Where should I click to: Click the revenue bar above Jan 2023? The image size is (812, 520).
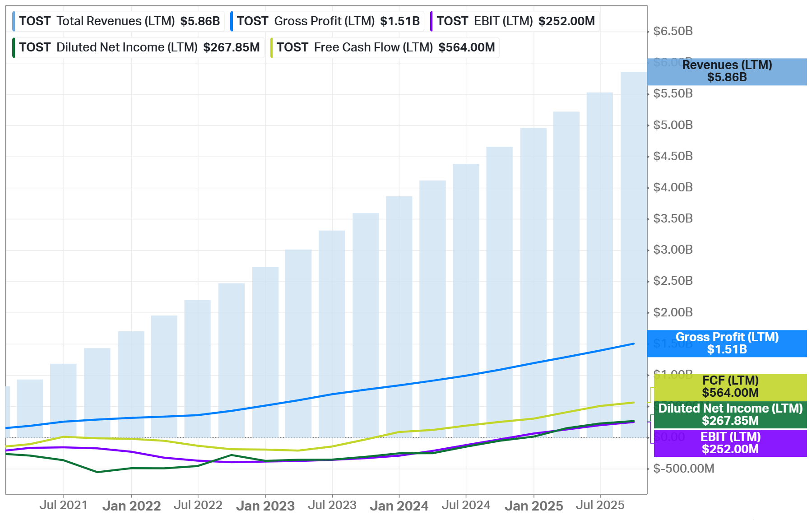pyautogui.click(x=265, y=352)
